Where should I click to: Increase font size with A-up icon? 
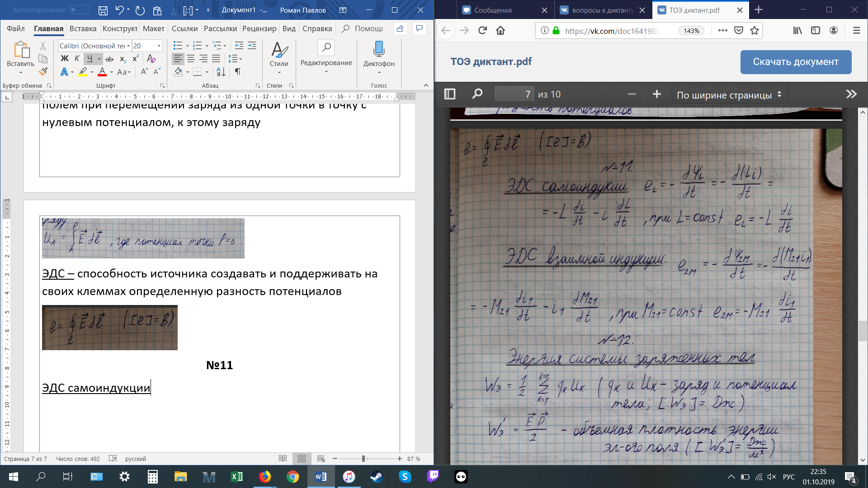click(x=144, y=72)
